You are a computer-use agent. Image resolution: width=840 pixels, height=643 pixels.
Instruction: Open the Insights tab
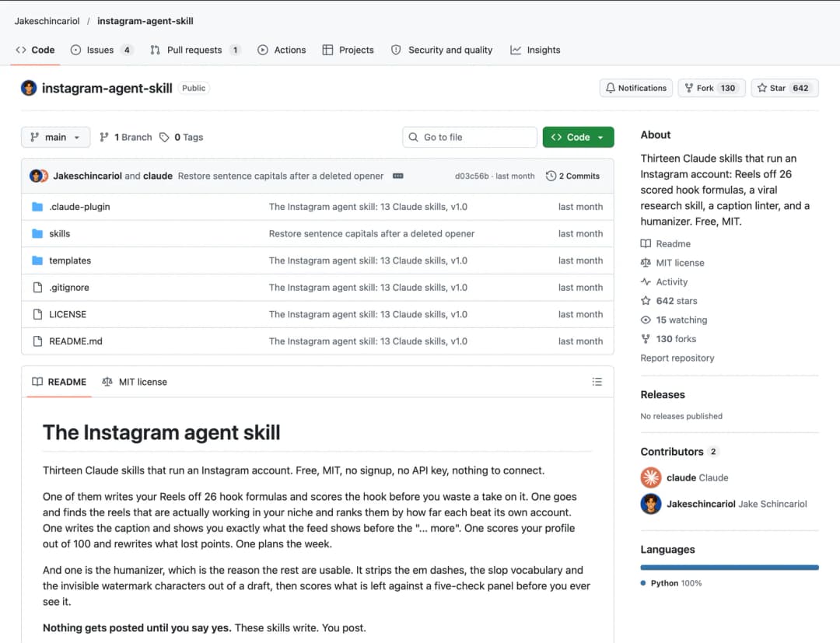pyautogui.click(x=535, y=50)
